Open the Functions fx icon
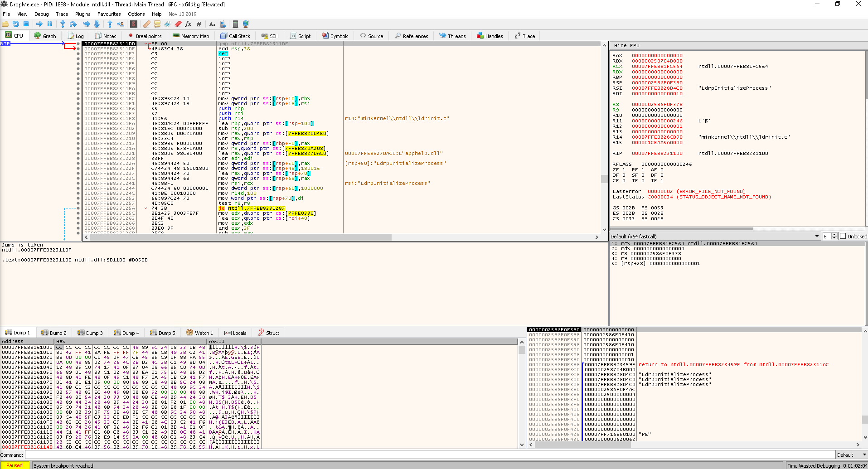This screenshot has height=469, width=868. point(189,24)
